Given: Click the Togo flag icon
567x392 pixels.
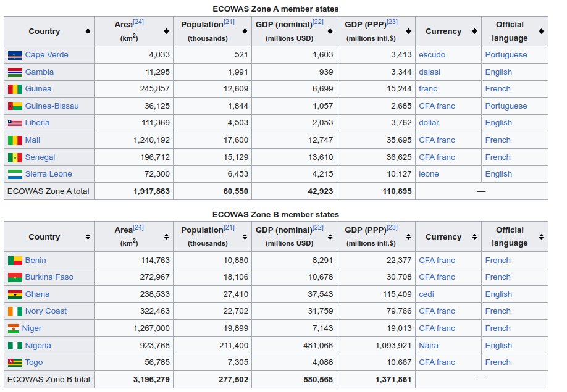Looking at the screenshot, I should tap(15, 363).
